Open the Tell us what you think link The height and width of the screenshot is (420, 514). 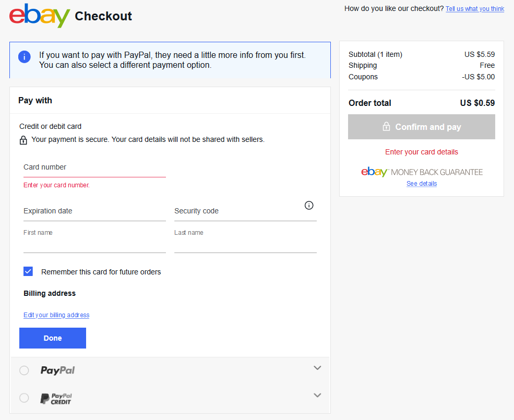[x=474, y=9]
